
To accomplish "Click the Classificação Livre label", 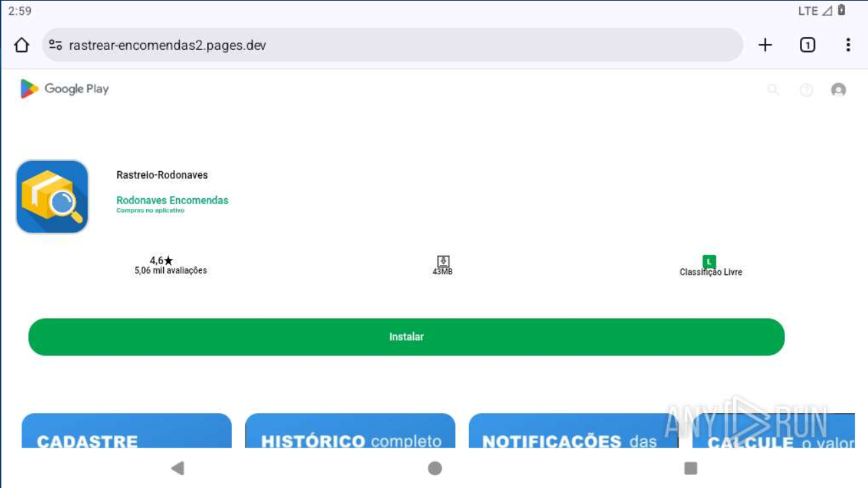I will (x=711, y=272).
